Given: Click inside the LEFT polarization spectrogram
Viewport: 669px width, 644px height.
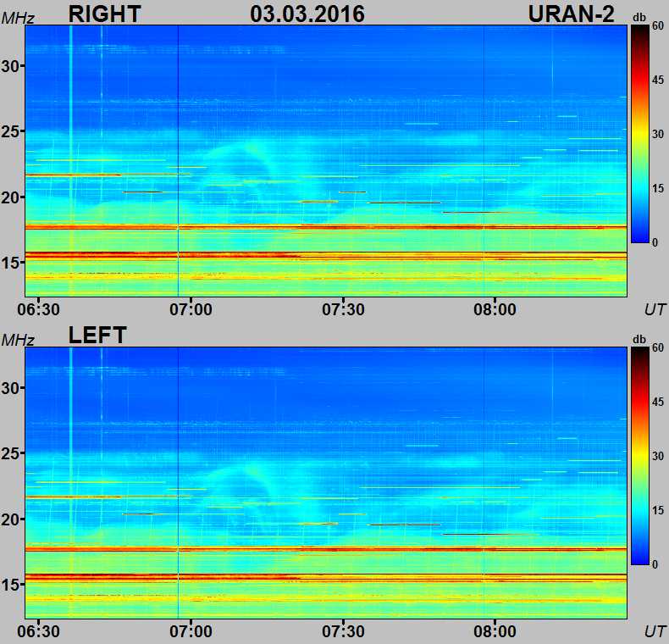Looking at the screenshot, I should pyautogui.click(x=326, y=482).
